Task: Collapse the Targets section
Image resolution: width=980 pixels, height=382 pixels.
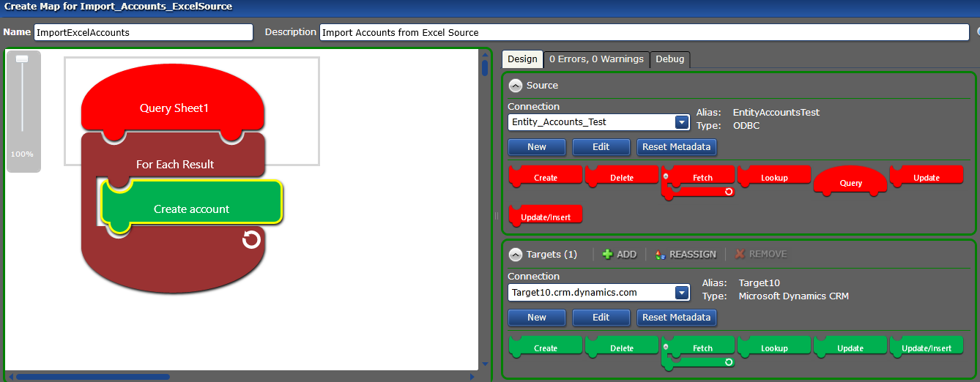Action: click(516, 254)
